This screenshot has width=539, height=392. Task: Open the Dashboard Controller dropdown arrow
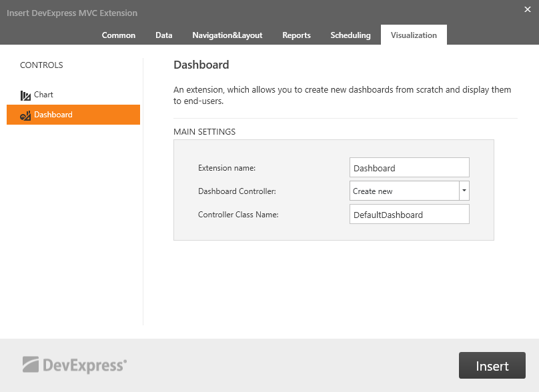[464, 191]
